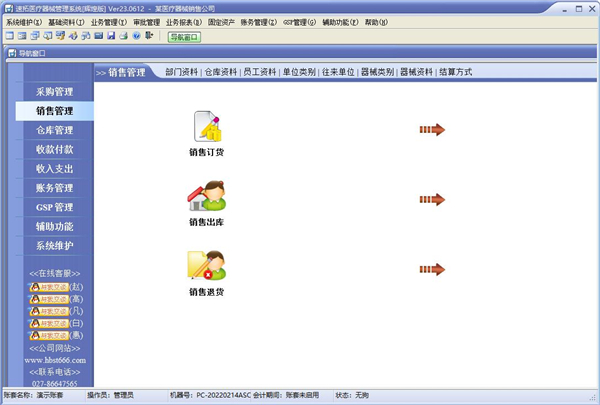Select 采购管理 in the sidebar
The width and height of the screenshot is (600, 405).
[55, 92]
